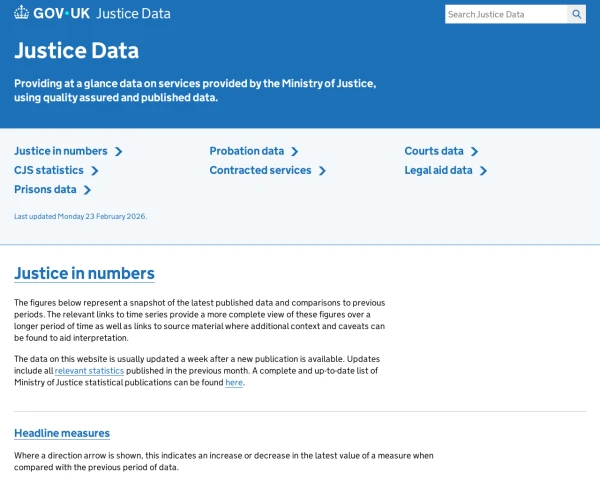Click the GOV.UK crown logo
Screen dimensions: 600x480
tap(21, 14)
